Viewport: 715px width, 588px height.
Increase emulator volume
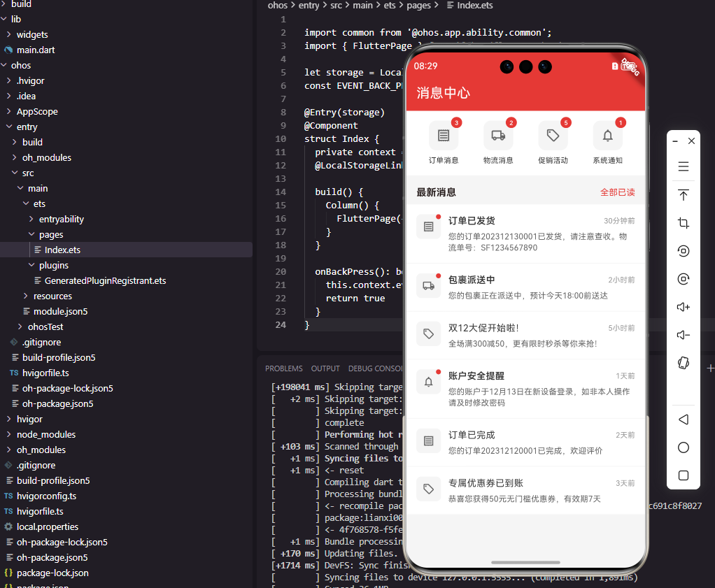683,307
